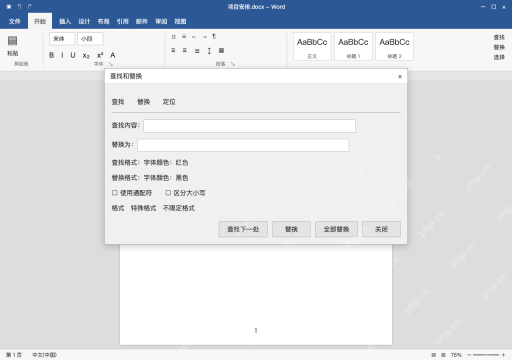Click the font color A icon
512x360 pixels.
(113, 55)
